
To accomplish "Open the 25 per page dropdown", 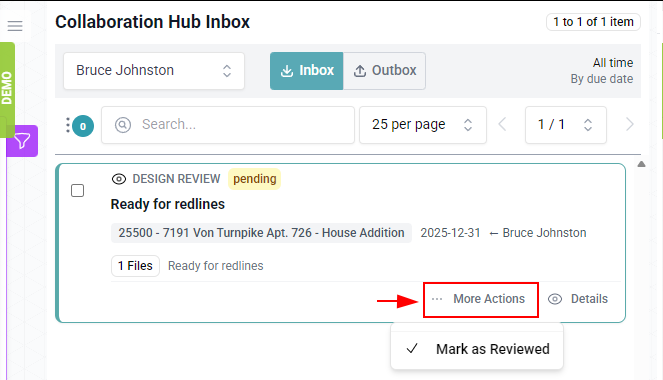I will (423, 125).
